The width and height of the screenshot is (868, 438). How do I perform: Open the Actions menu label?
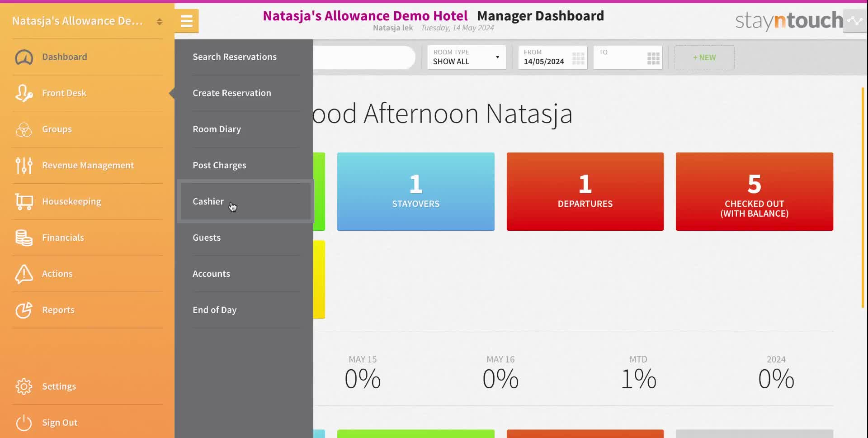point(57,274)
